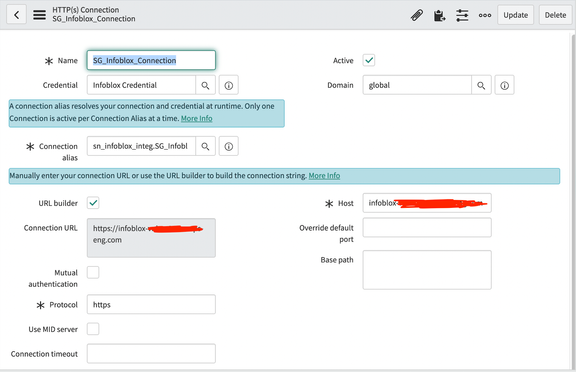
Task: Preview Domain record via the info icon
Action: (x=504, y=85)
